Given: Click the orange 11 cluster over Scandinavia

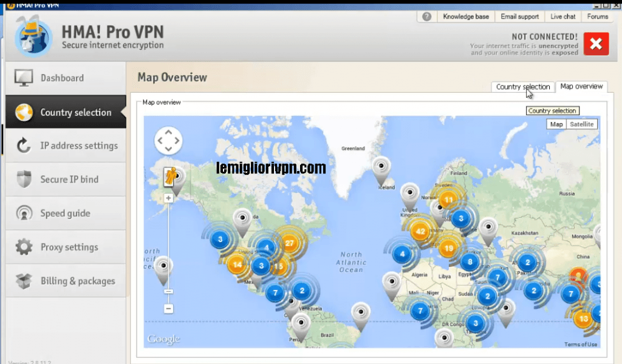Looking at the screenshot, I should point(448,200).
